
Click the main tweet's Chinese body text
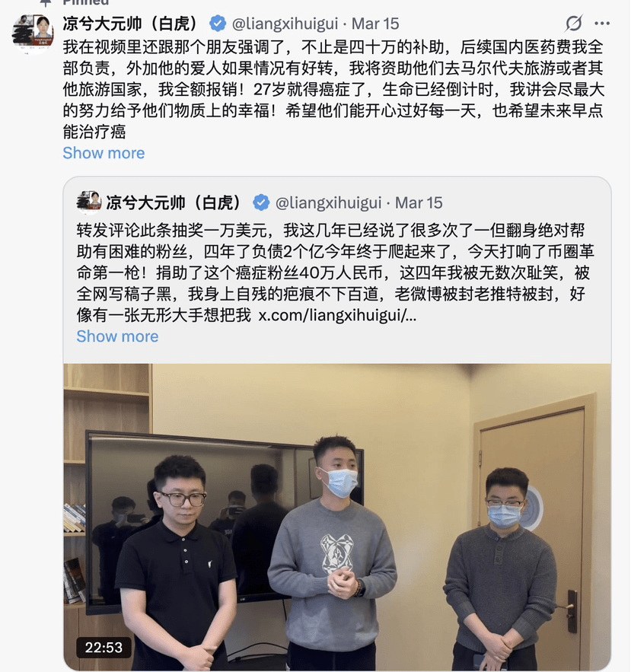pos(333,89)
